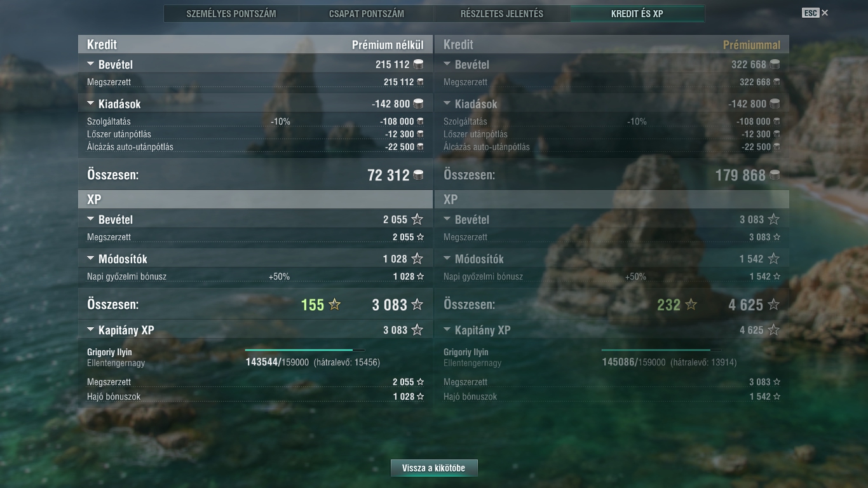The width and height of the screenshot is (868, 488).
Task: Click Grigoriy Ilyin's commander XP progress bar on left
Action: click(305, 350)
